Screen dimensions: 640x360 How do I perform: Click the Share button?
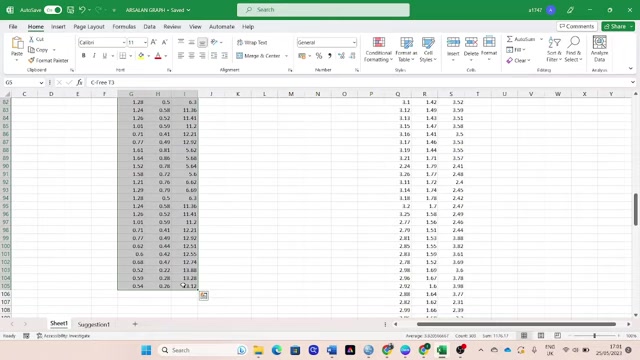click(x=618, y=27)
